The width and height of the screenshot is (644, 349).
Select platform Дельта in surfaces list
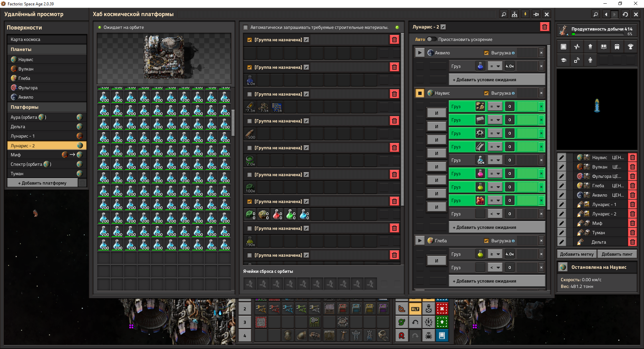tap(47, 127)
